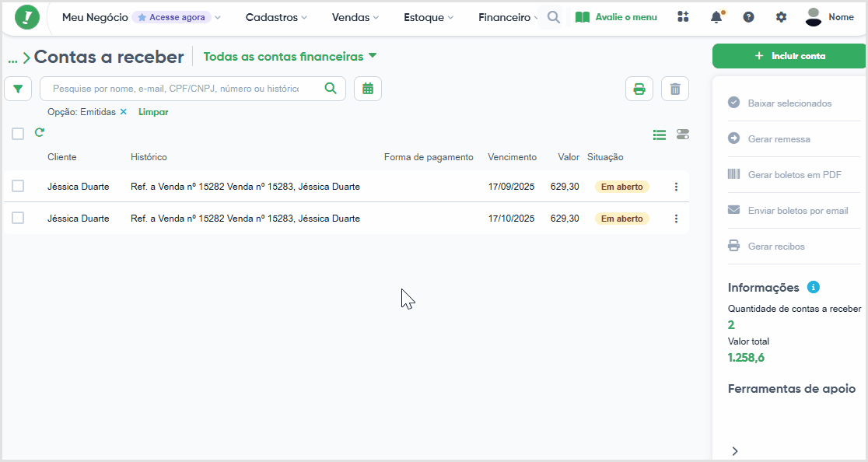Open settings gear icon
Viewport: 868px width, 462px height.
[x=781, y=17]
